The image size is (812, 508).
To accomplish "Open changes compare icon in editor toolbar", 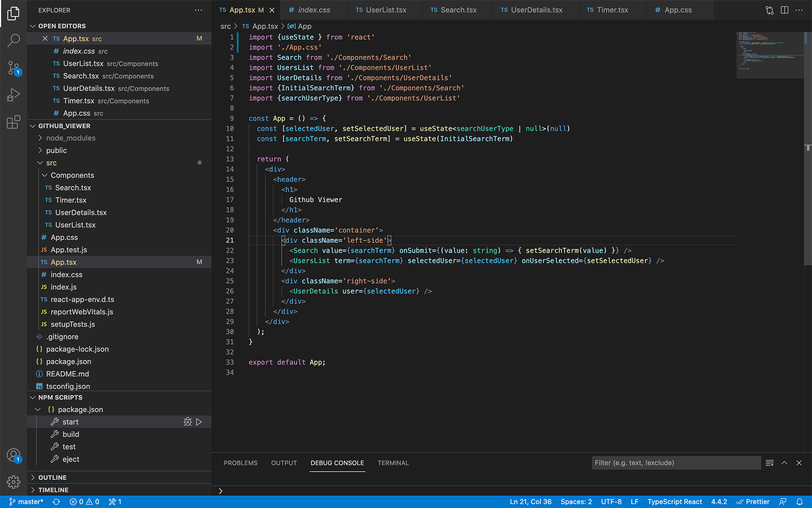I will 770,10.
